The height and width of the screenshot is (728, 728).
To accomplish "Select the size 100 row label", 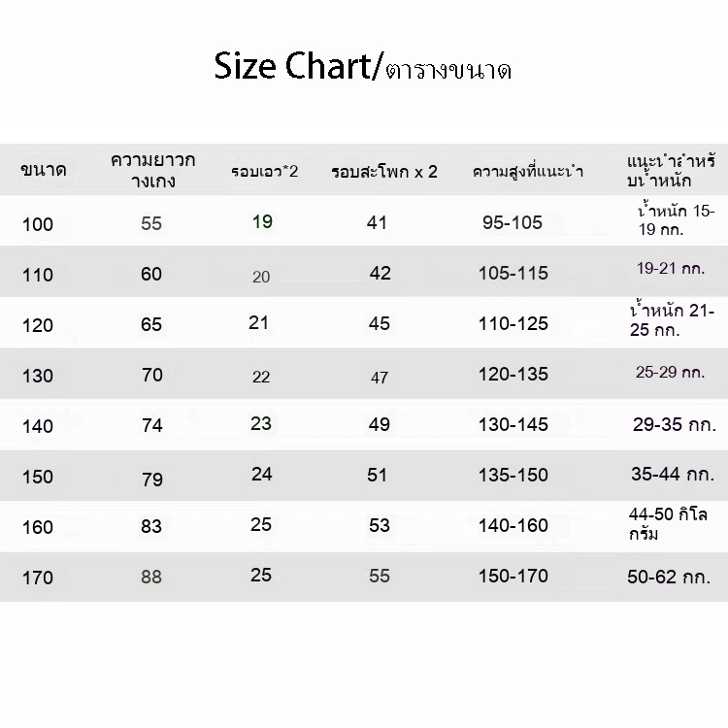I will (x=38, y=224).
